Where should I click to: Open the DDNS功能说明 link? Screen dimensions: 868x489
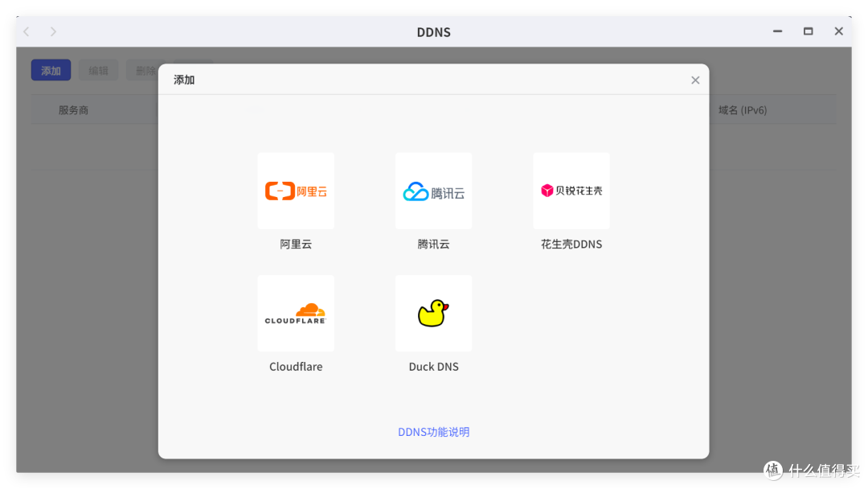(433, 432)
